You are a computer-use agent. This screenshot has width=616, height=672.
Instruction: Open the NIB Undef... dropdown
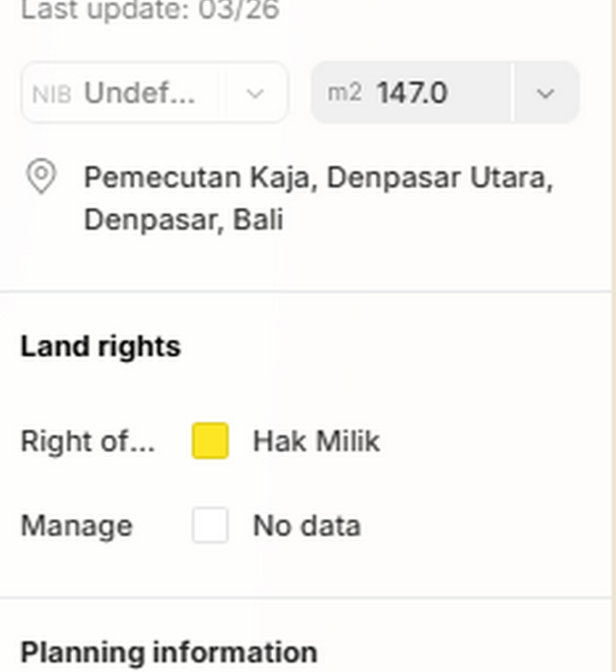click(154, 92)
